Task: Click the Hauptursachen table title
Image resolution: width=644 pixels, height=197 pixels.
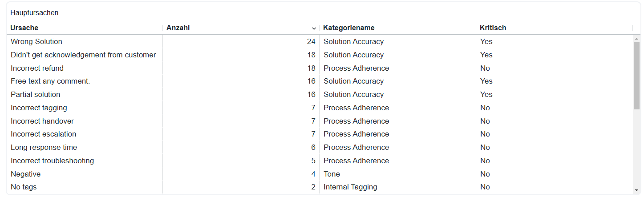Action: (34, 12)
